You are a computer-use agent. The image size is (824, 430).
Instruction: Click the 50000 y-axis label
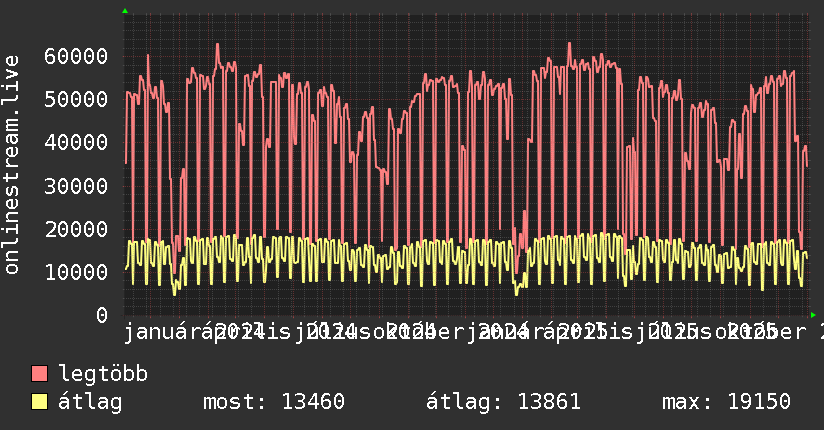pyautogui.click(x=76, y=99)
